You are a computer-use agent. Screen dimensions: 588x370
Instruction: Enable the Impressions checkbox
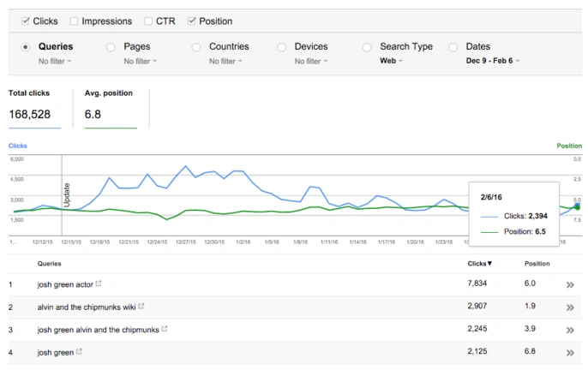click(x=75, y=21)
